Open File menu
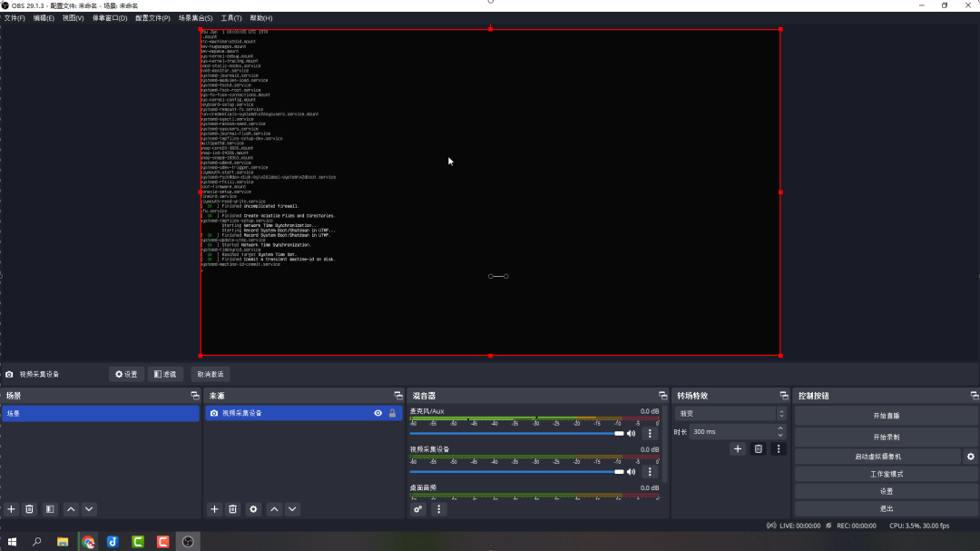This screenshot has width=980, height=551. [15, 18]
